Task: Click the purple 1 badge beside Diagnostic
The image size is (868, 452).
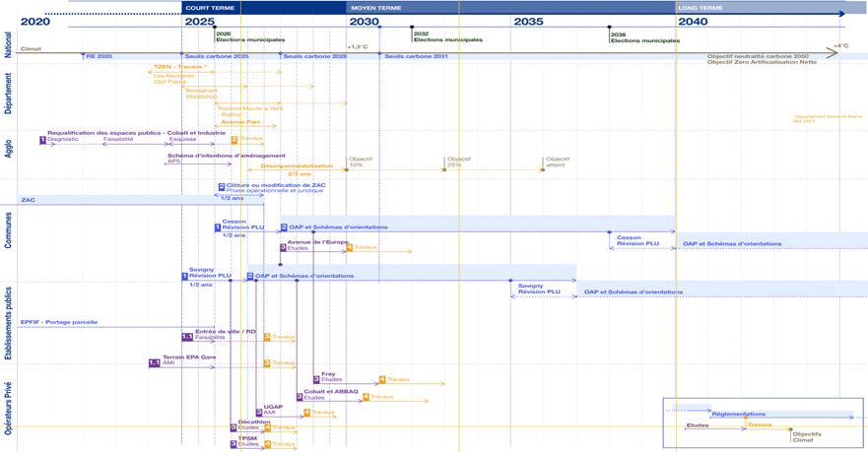Action: click(43, 140)
